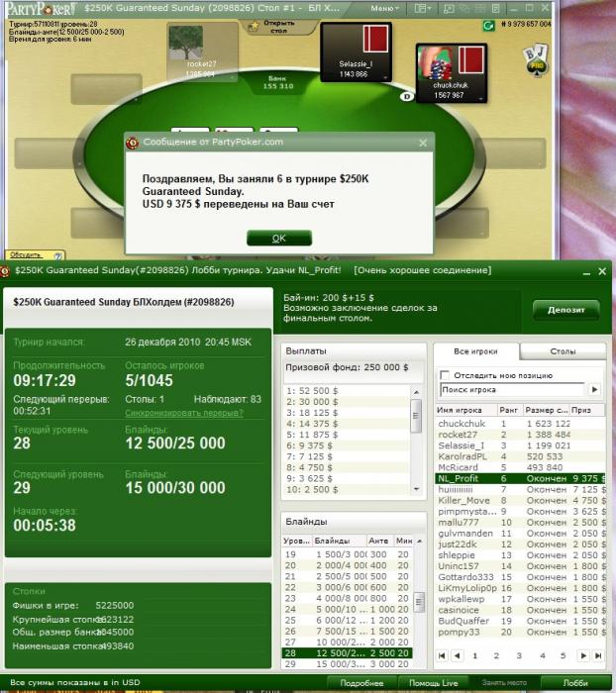Select Selassie_I player seat

tap(356, 52)
